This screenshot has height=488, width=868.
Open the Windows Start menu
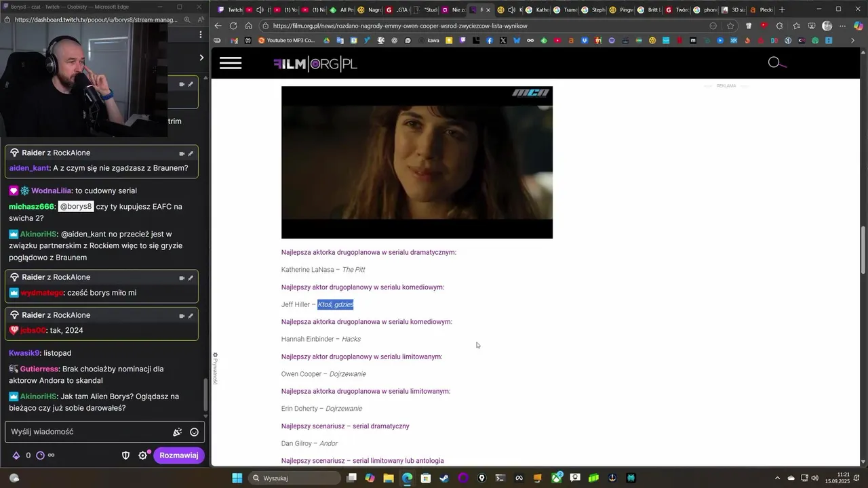237,478
